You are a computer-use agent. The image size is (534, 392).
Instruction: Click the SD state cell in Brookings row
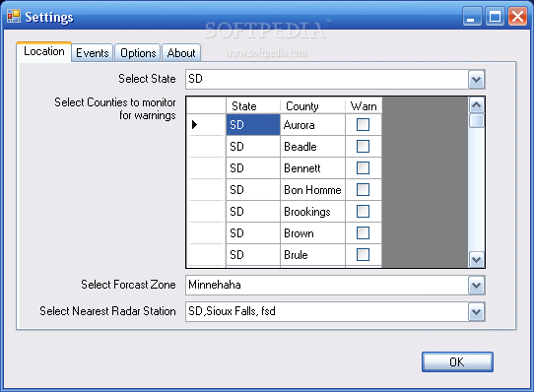point(253,212)
